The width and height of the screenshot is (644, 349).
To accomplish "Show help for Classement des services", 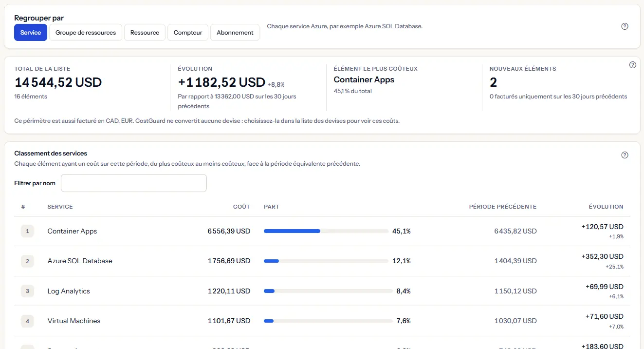I will 625,155.
